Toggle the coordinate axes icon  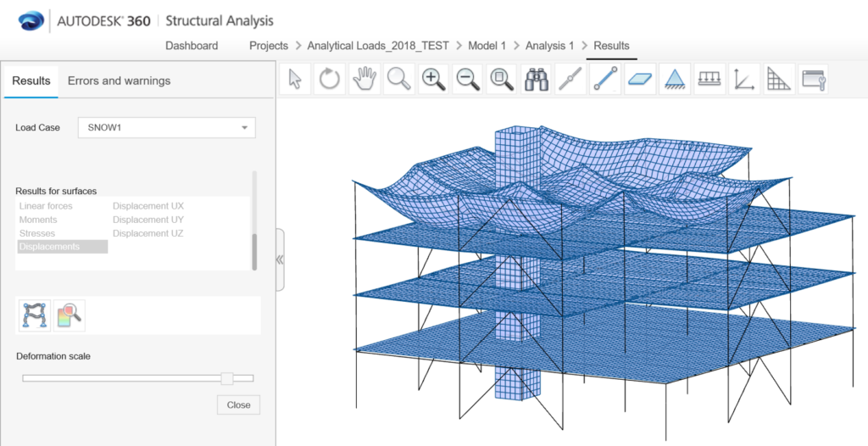point(743,80)
